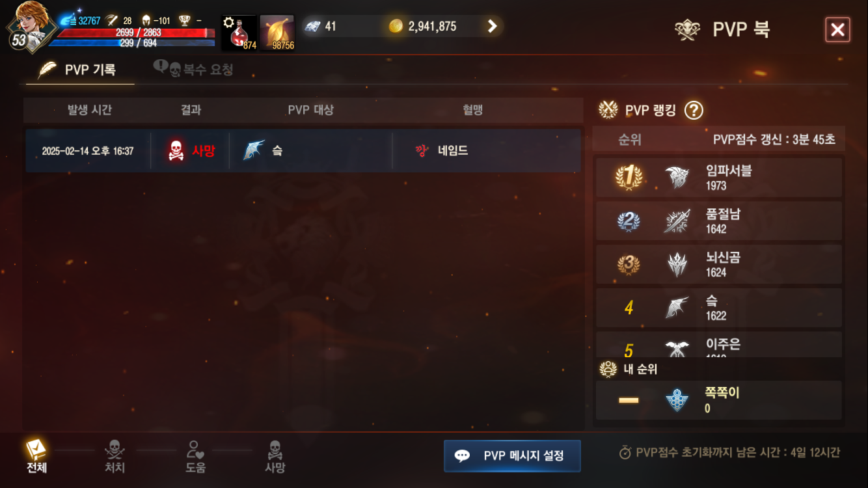Click the 네임드 clan emblem icon
This screenshot has height=488, width=868.
coord(422,150)
